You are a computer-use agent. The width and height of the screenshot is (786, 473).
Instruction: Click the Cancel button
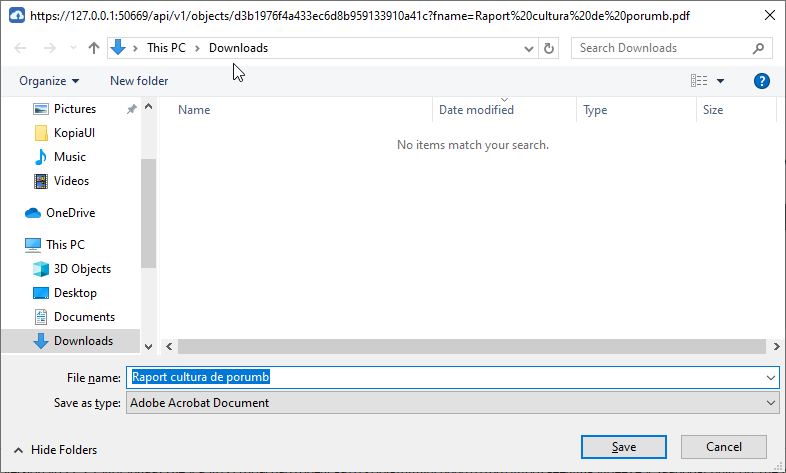[724, 447]
